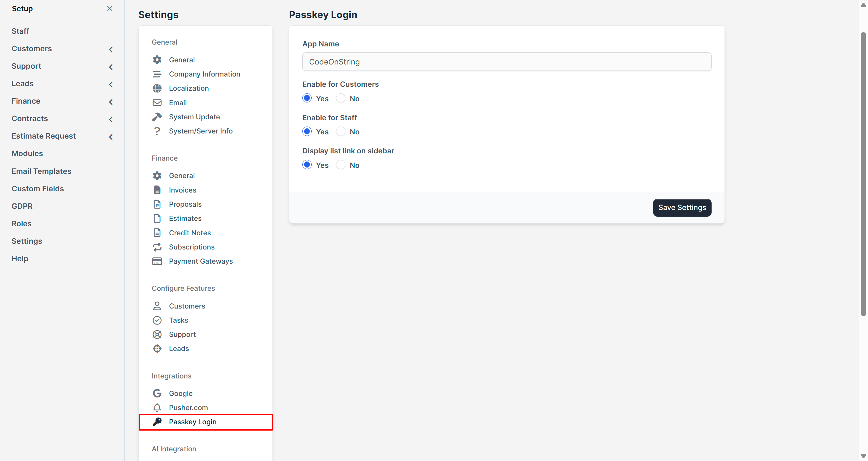The image size is (868, 461).
Task: Click the Passkey Login key icon
Action: tap(157, 422)
